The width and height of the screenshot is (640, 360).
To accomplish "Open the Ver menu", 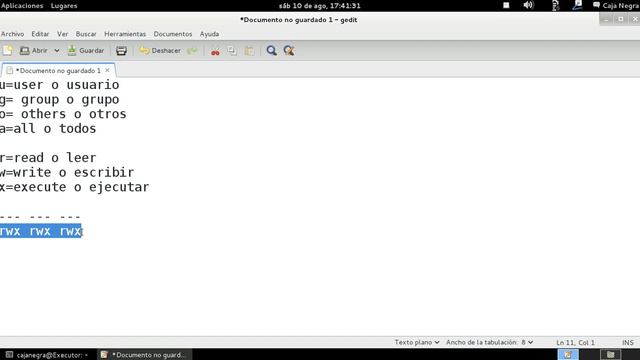I will tap(62, 34).
